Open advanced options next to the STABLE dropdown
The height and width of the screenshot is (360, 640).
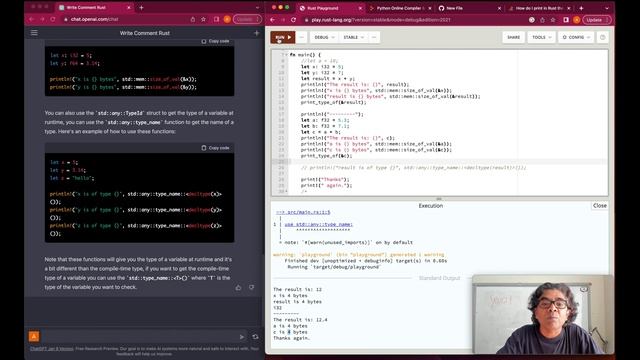(374, 37)
